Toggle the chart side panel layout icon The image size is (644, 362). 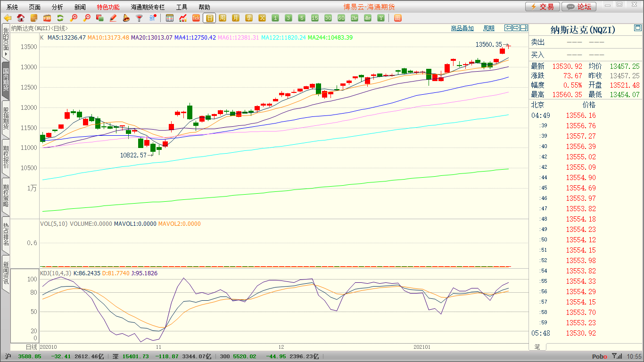click(524, 28)
